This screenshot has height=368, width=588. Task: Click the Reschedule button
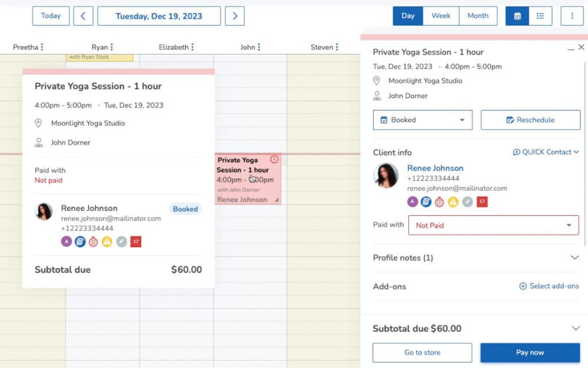click(x=530, y=120)
